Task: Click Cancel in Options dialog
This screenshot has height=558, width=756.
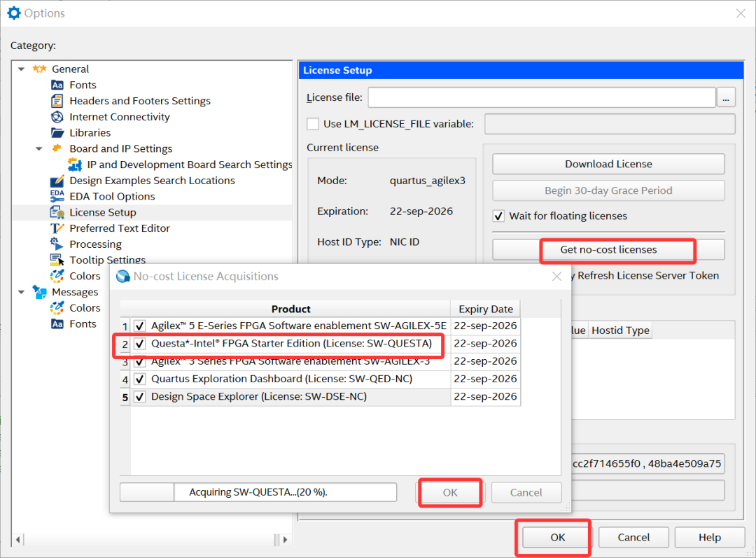Action: click(633, 537)
